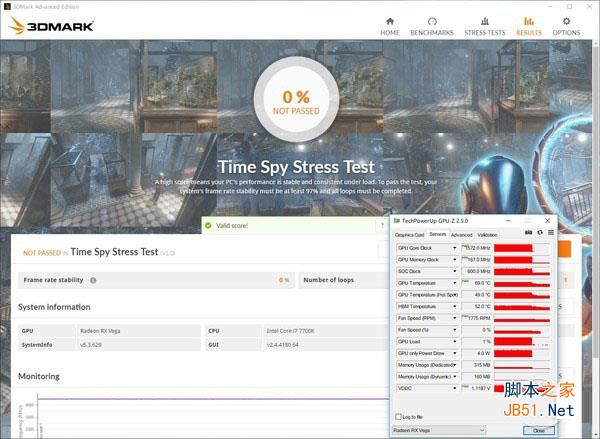Viewport: 600px width, 439px height.
Task: Click GPU-Z screenshot camera icon
Action: click(x=528, y=232)
